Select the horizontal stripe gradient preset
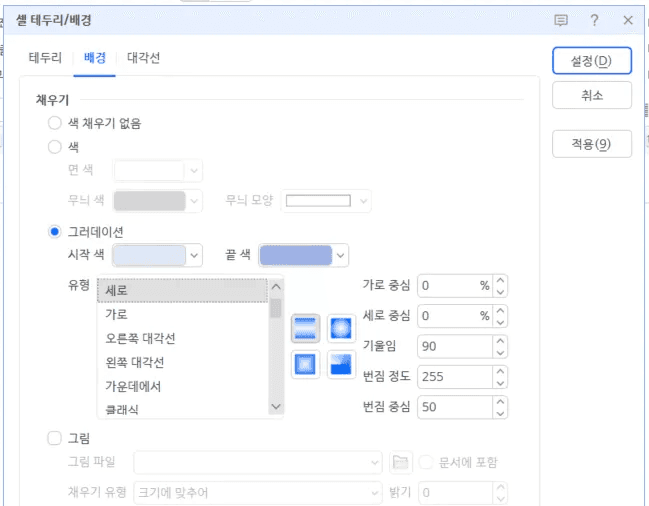The image size is (649, 506). pyautogui.click(x=305, y=329)
